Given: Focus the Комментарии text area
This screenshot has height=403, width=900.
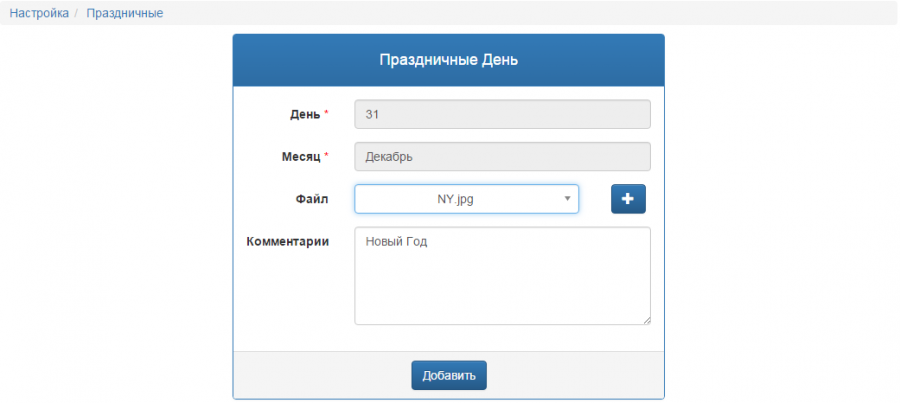Looking at the screenshot, I should 502,276.
